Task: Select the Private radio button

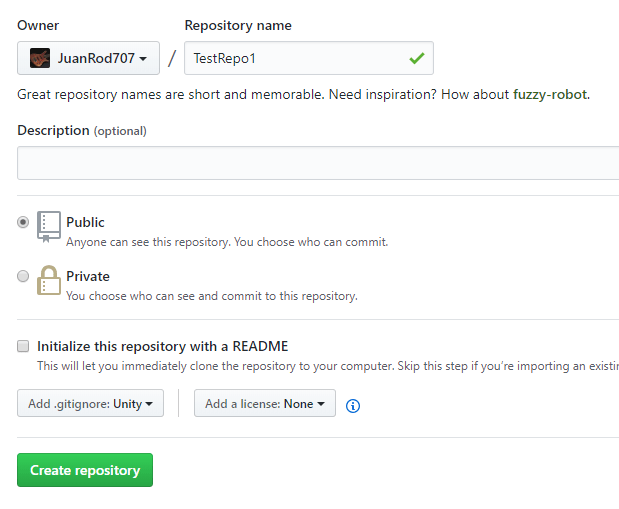Action: (23, 276)
